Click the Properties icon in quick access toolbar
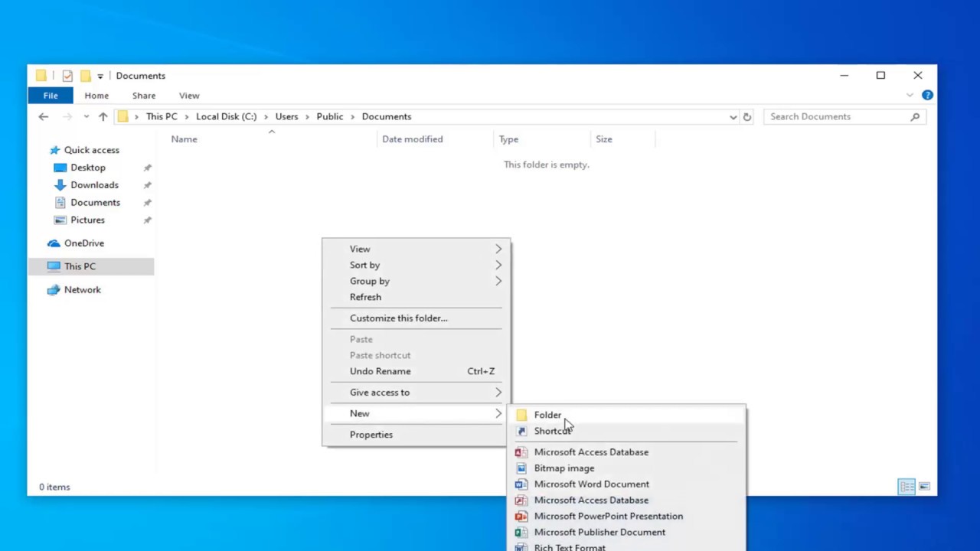This screenshot has width=980, height=551. pos(67,76)
